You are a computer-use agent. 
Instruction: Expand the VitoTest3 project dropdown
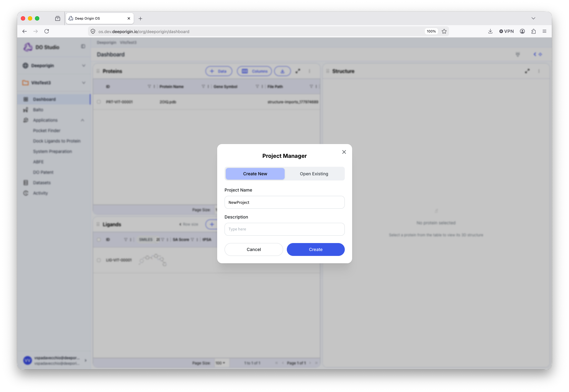(83, 83)
